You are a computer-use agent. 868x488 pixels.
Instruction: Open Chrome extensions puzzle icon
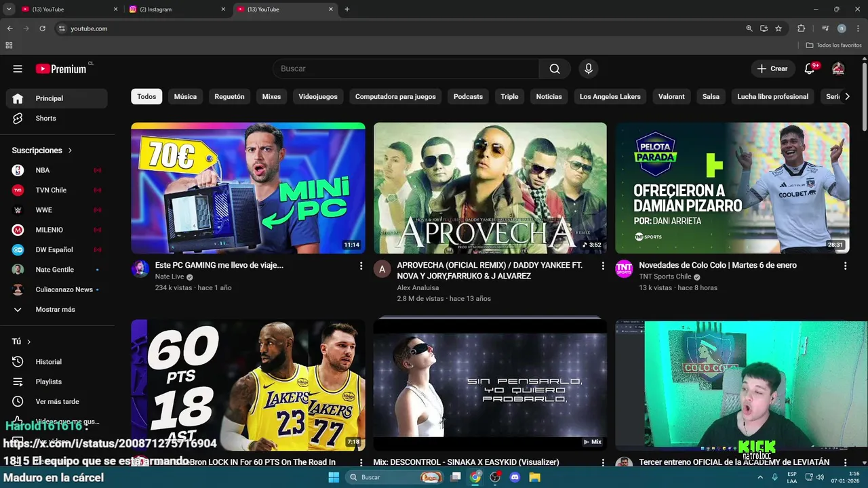(801, 28)
